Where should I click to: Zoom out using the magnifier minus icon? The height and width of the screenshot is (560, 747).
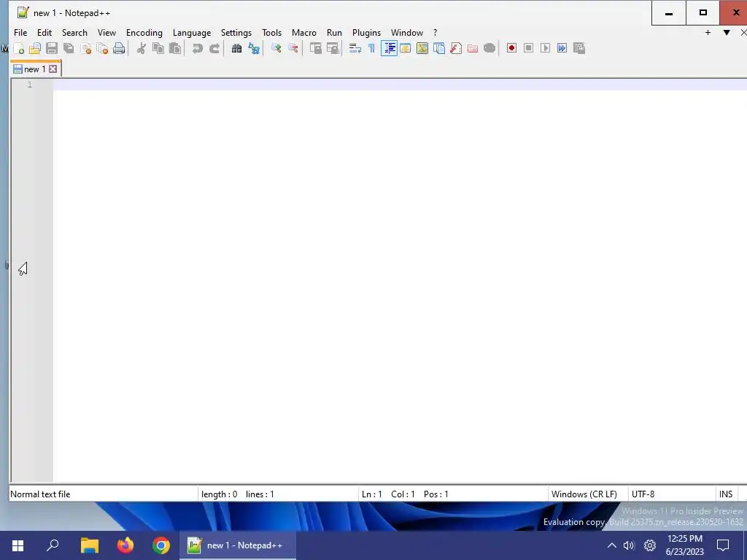tap(293, 48)
